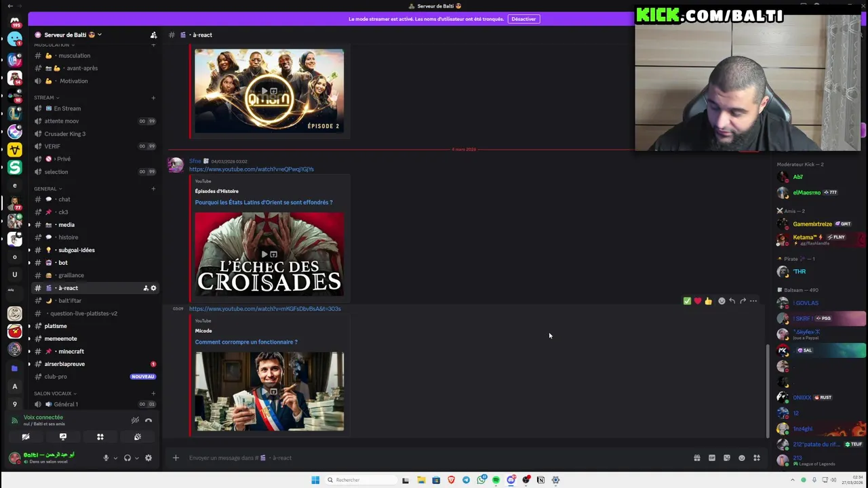The width and height of the screenshot is (868, 488).
Task: Open more options on message toolbar
Action: pos(753,301)
